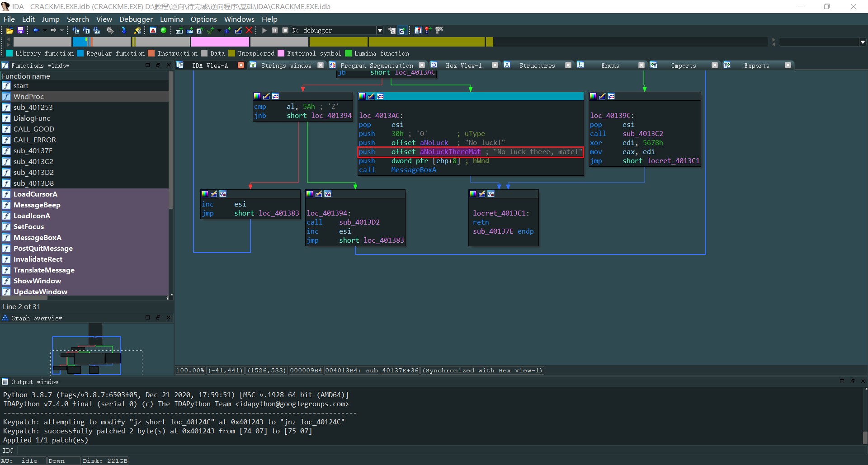Open the Debugger menu
The height and width of the screenshot is (465, 868).
[136, 19]
